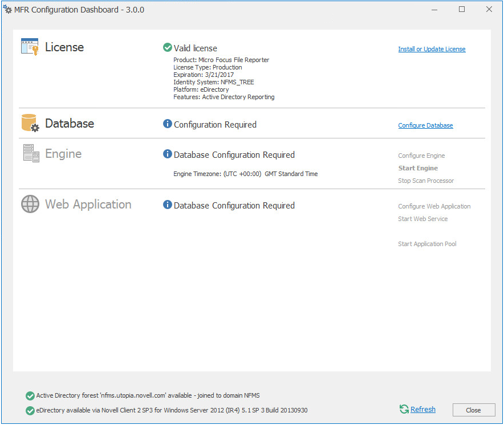Click the Configure Web Application link
The width and height of the screenshot is (504, 425).
point(434,206)
